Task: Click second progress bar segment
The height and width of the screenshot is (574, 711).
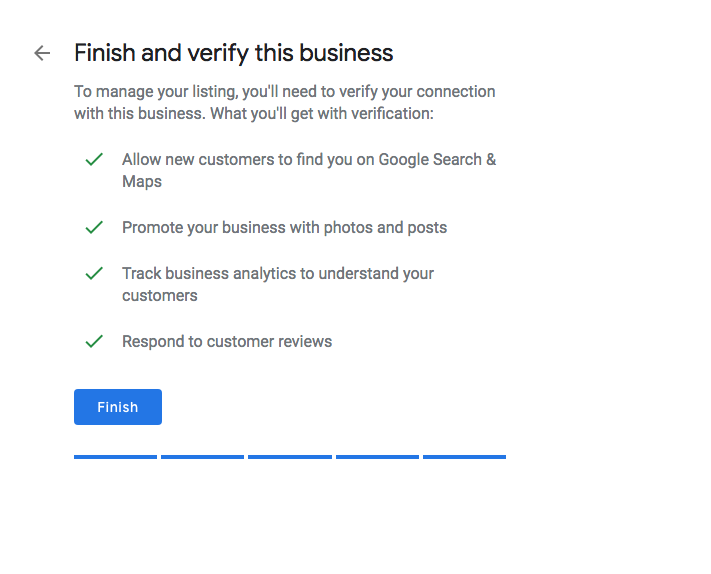Action: coord(202,457)
